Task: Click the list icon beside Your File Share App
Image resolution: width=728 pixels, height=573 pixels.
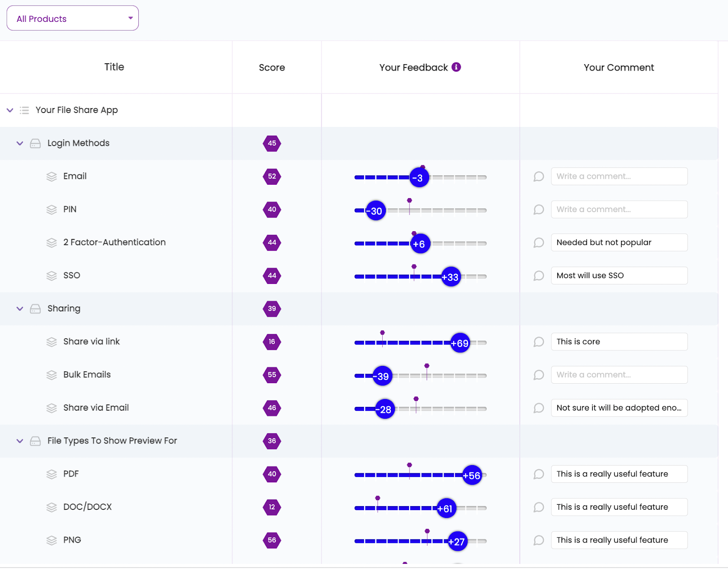Action: (x=24, y=110)
